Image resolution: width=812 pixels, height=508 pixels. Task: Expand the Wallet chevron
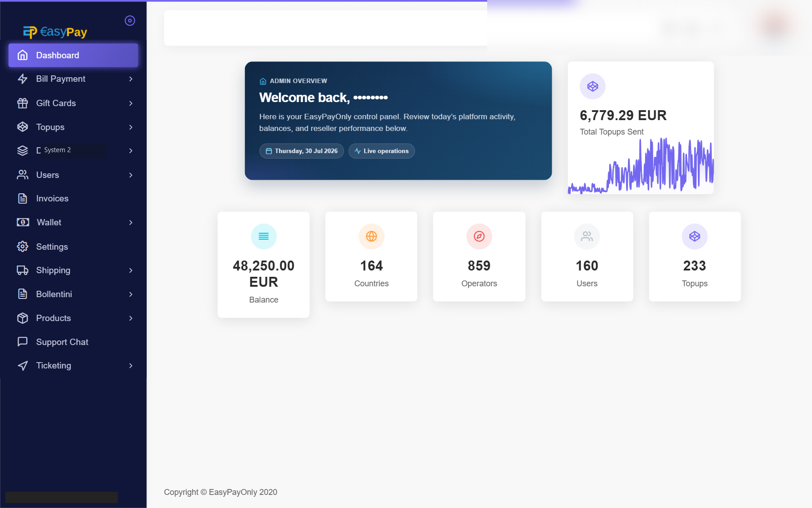pyautogui.click(x=131, y=222)
